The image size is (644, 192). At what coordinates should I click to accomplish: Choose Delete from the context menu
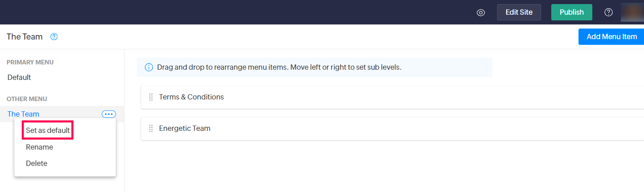click(37, 163)
